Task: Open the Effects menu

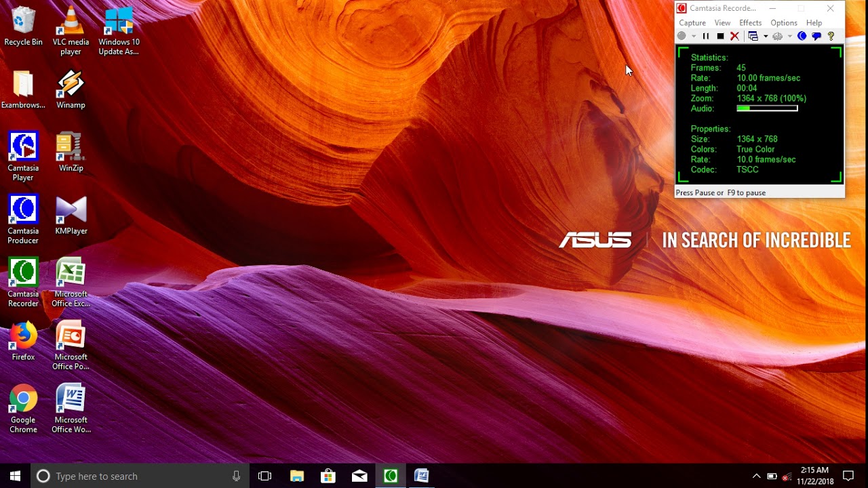Action: (x=751, y=23)
